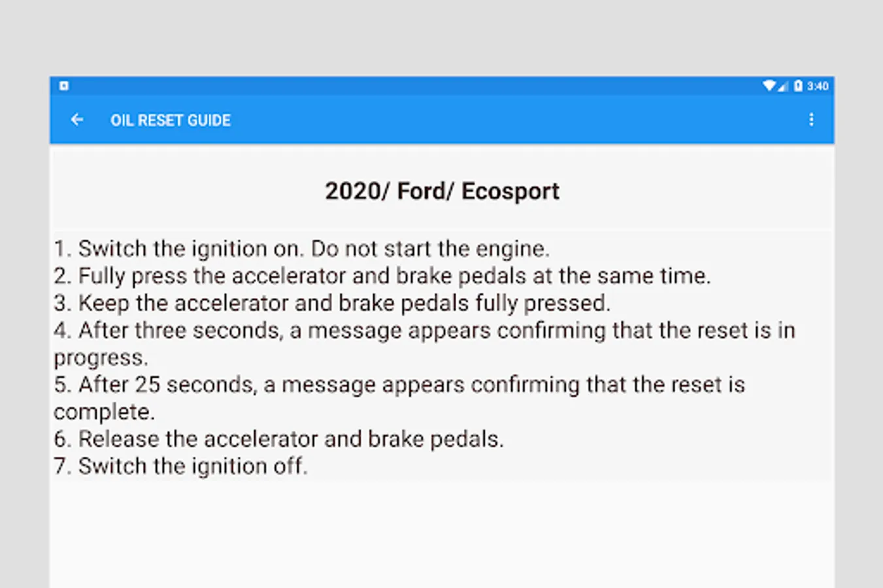
Task: Click the 2020/ Ford/ Ecosport heading
Action: [x=442, y=191]
